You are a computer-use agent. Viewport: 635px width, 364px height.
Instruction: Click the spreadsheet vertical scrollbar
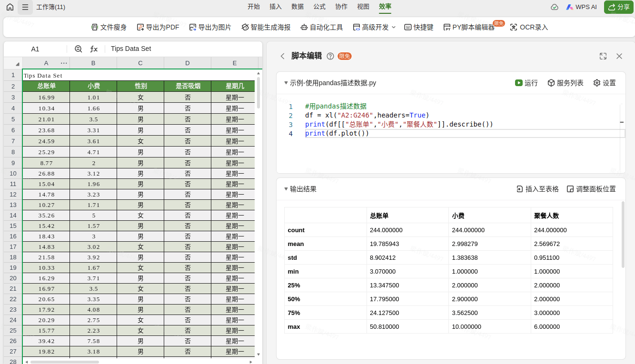(x=258, y=93)
